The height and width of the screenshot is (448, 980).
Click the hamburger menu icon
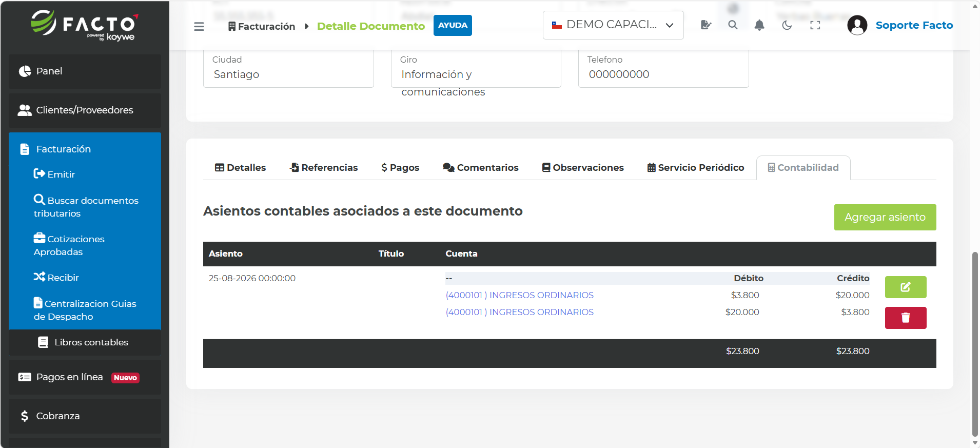(x=199, y=26)
